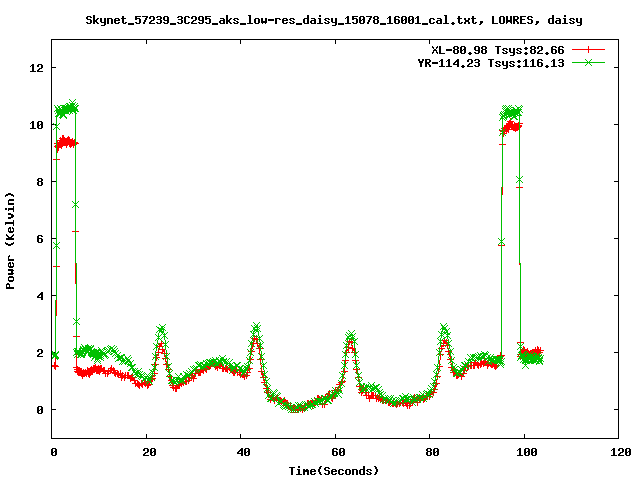This screenshot has height=480, width=640.
Task: Click the signal peak near 83 seconds
Action: 444,328
